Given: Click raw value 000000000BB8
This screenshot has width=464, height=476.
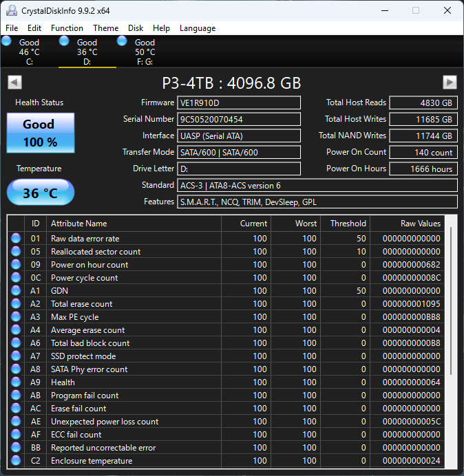Looking at the screenshot, I should click(x=412, y=317).
